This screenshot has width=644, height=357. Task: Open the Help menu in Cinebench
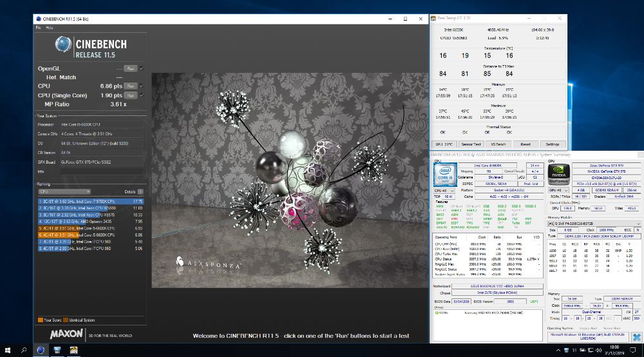click(50, 28)
